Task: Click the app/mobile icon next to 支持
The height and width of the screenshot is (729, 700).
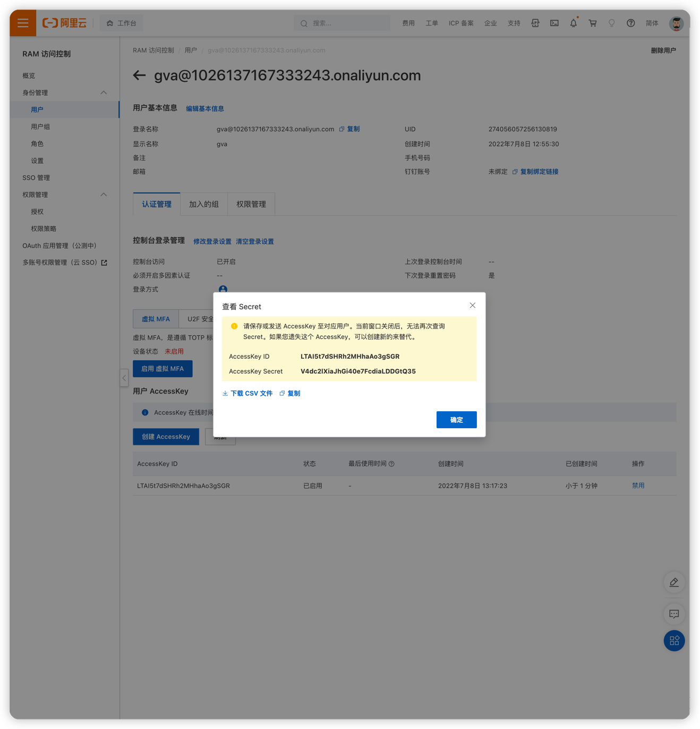Action: 535,23
